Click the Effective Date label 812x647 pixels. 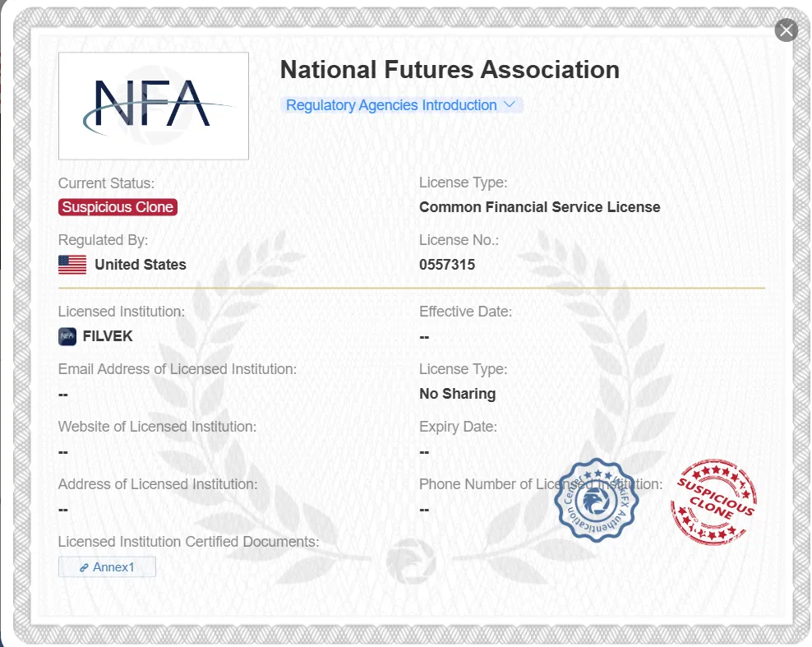pyautogui.click(x=465, y=312)
